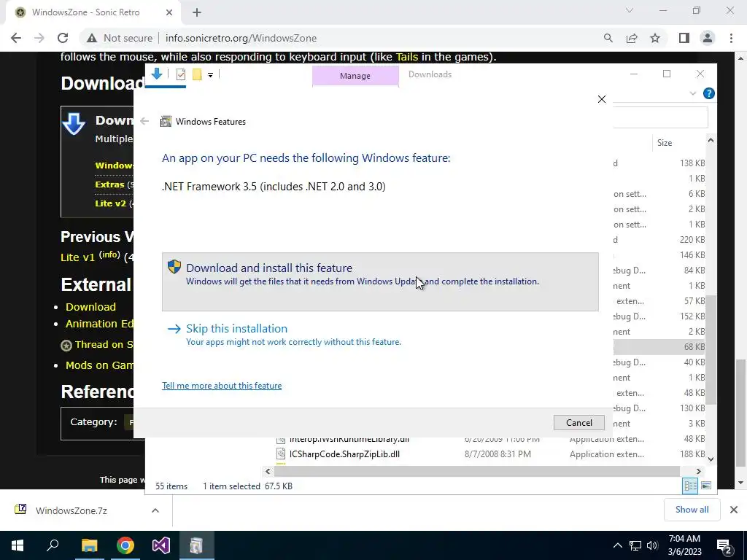Close the Windows Features dialog with X
The height and width of the screenshot is (560, 747).
[602, 99]
